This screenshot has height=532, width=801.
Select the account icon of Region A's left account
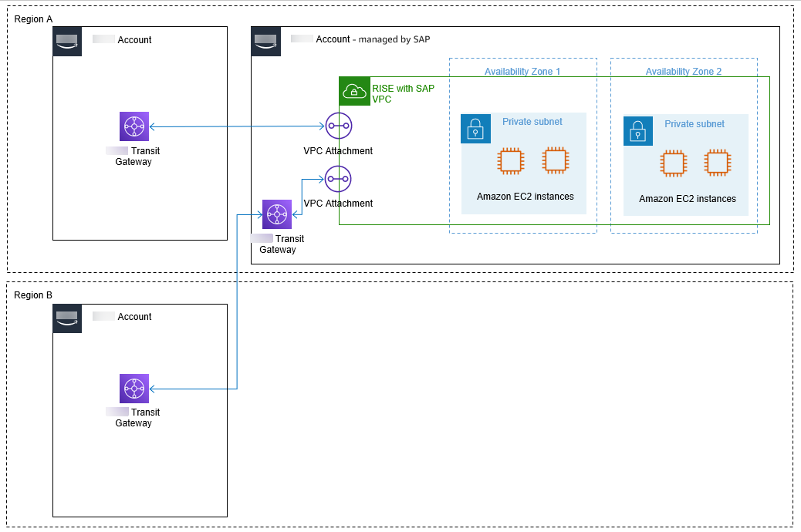[x=67, y=42]
